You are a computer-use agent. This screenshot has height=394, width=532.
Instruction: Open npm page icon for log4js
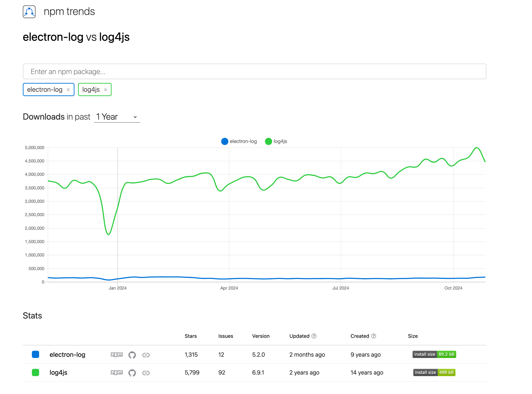coord(117,372)
